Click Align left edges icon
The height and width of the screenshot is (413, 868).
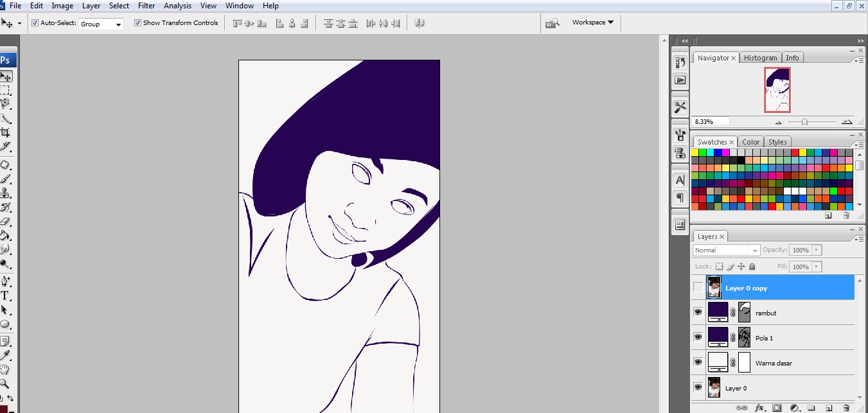click(279, 23)
